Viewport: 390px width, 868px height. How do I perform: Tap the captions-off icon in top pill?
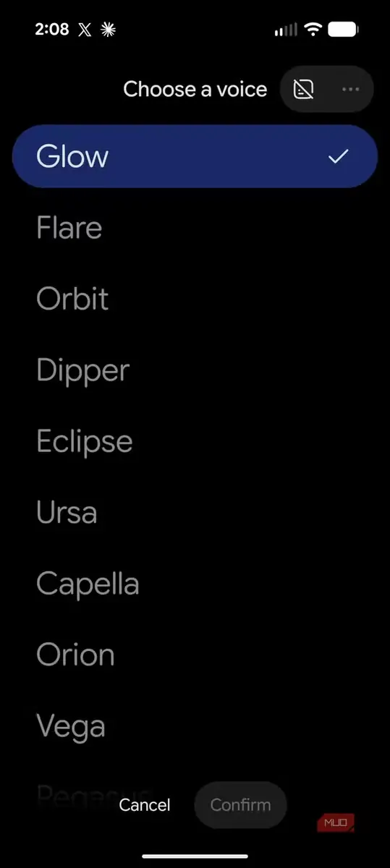click(304, 89)
